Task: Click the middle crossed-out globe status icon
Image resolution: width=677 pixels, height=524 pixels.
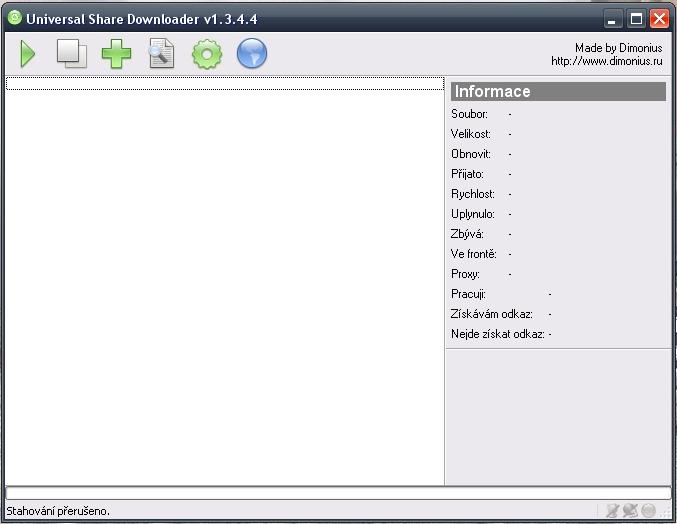Action: [630, 511]
